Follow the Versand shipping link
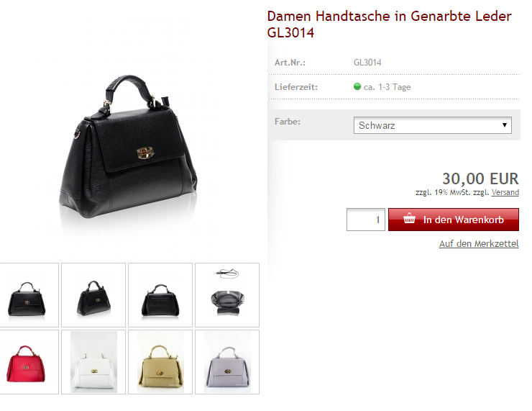This screenshot has height=411, width=532. tap(505, 192)
